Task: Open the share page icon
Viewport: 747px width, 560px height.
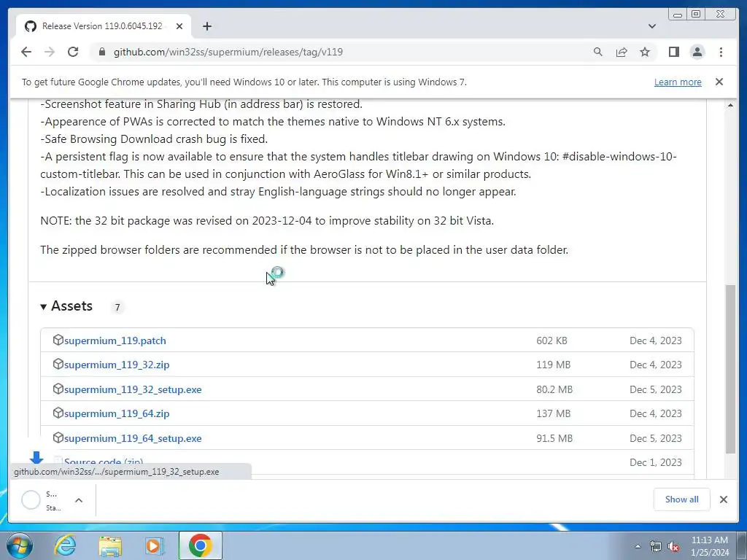Action: [x=622, y=52]
